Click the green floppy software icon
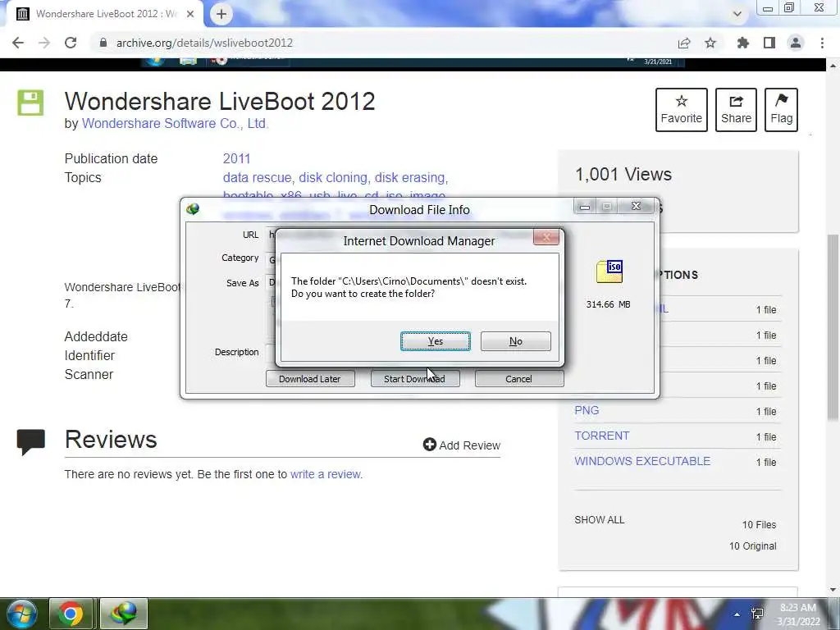This screenshot has height=630, width=840. pyautogui.click(x=30, y=103)
